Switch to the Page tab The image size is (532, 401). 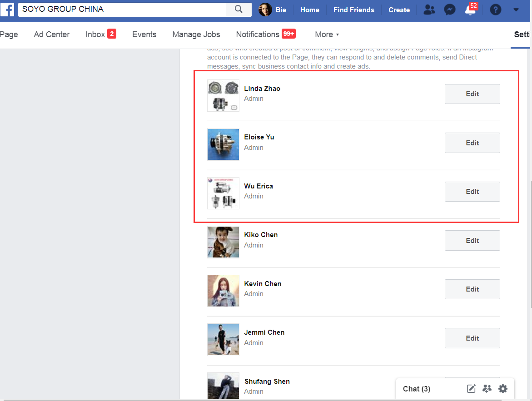point(9,35)
